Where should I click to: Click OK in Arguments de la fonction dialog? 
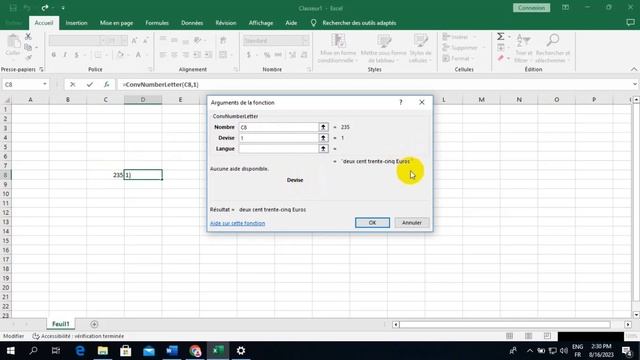click(x=372, y=222)
